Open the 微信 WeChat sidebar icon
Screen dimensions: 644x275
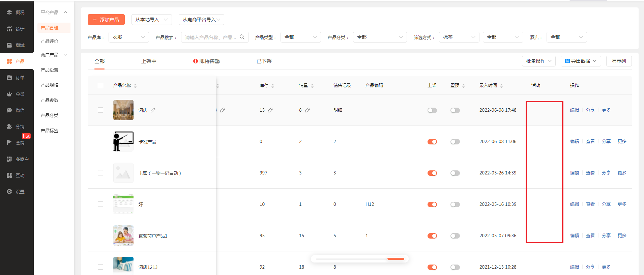(9, 110)
